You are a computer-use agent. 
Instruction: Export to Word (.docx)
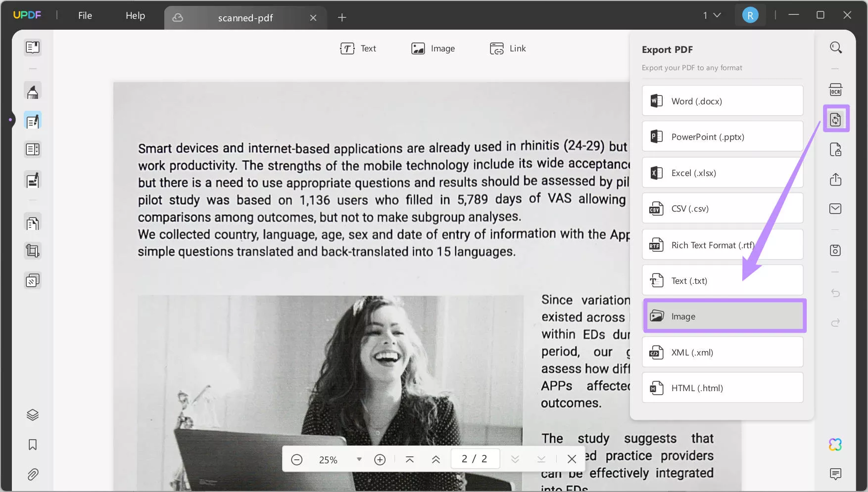[x=723, y=101]
